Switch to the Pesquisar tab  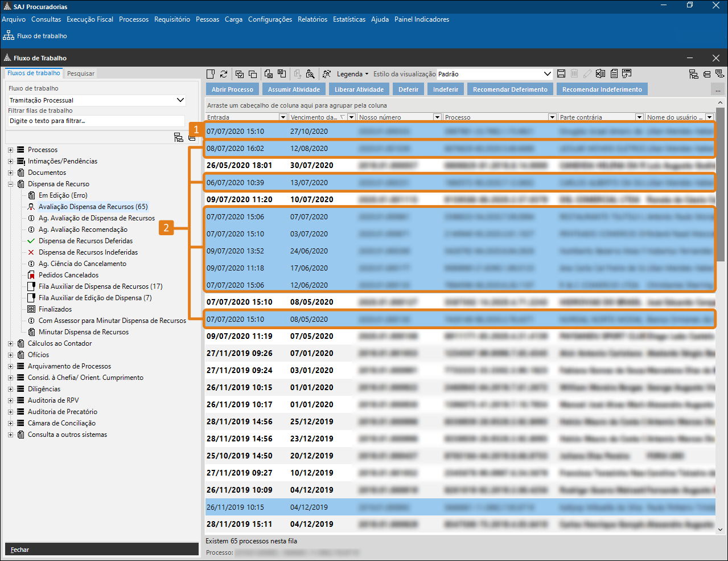point(81,73)
